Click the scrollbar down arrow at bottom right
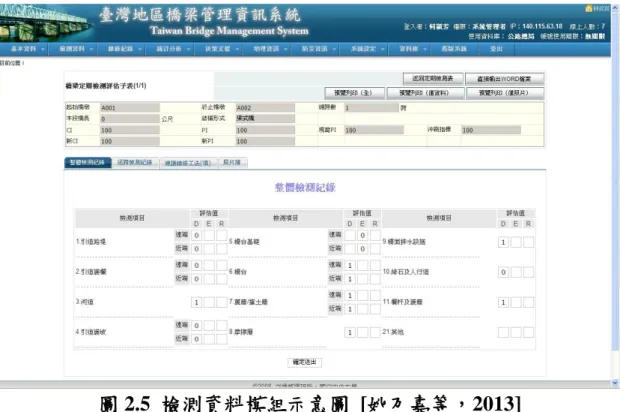Screen dimensions: 620x412 click(615, 383)
